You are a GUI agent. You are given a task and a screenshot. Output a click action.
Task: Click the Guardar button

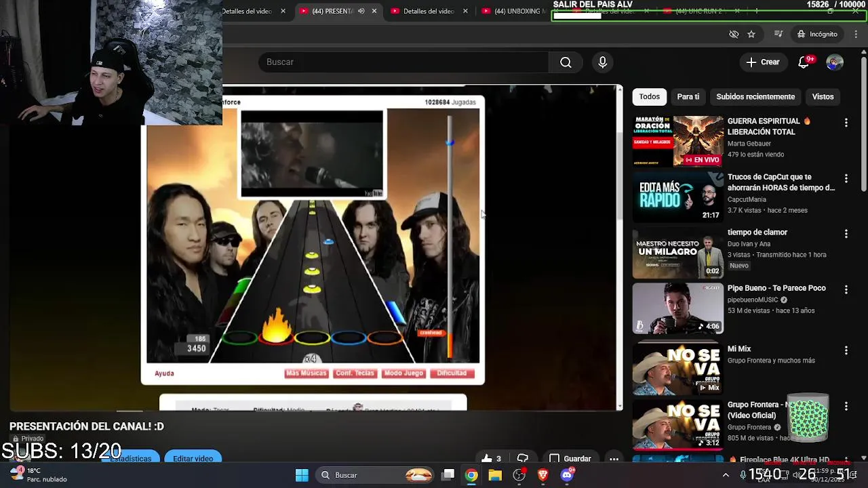[570, 459]
